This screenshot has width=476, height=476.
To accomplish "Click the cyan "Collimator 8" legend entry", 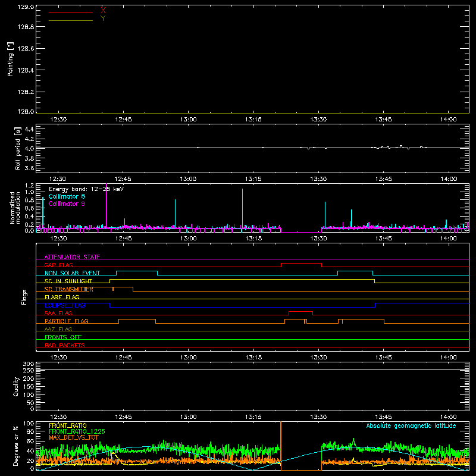I will 67,196.
